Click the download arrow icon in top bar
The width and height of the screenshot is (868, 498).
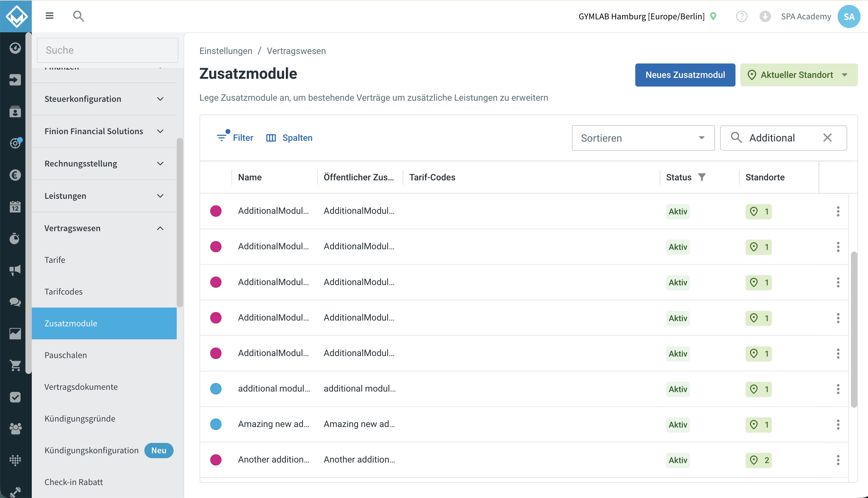point(765,16)
